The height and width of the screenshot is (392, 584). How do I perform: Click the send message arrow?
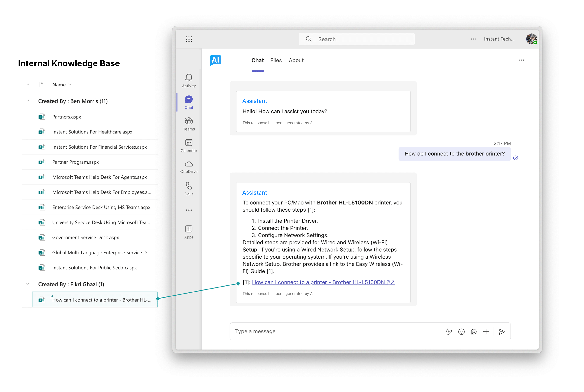click(502, 331)
